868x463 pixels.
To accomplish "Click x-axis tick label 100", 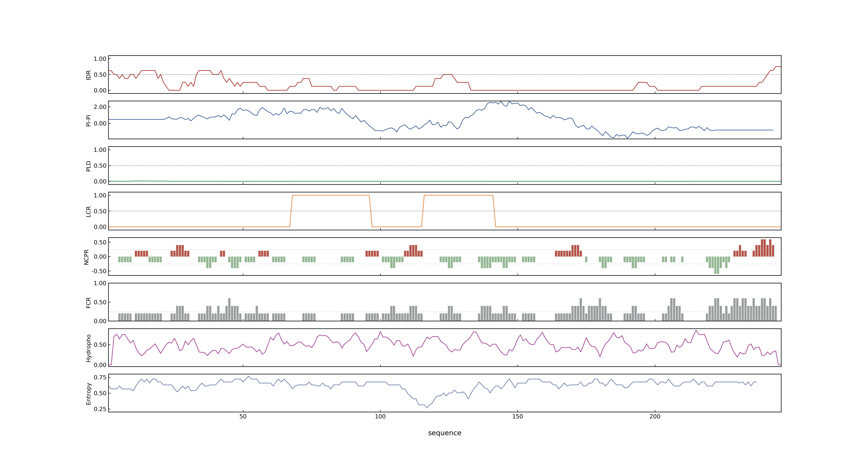I will tap(380, 416).
